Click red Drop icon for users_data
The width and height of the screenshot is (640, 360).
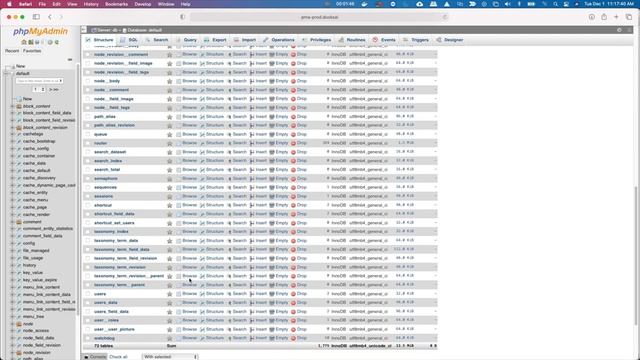293,303
